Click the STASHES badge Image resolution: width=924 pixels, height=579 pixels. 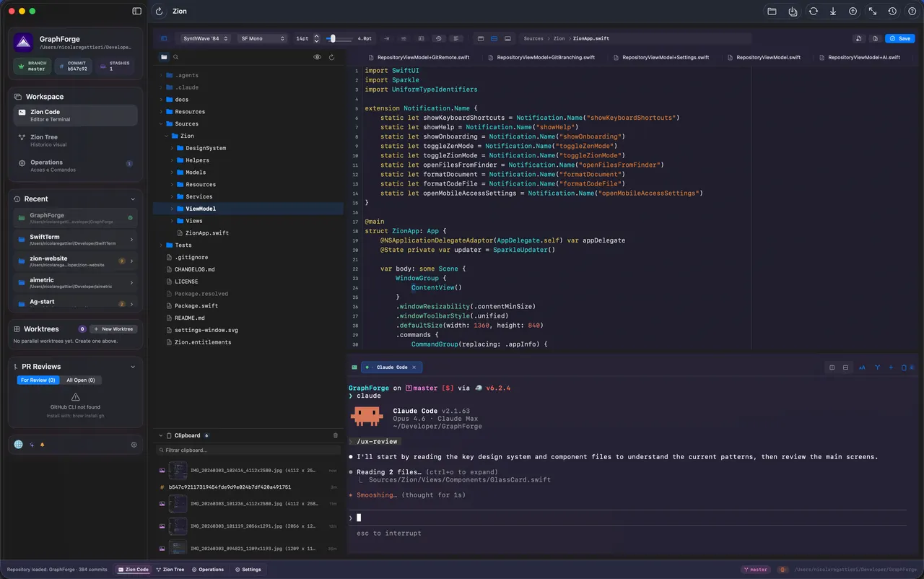pos(116,66)
